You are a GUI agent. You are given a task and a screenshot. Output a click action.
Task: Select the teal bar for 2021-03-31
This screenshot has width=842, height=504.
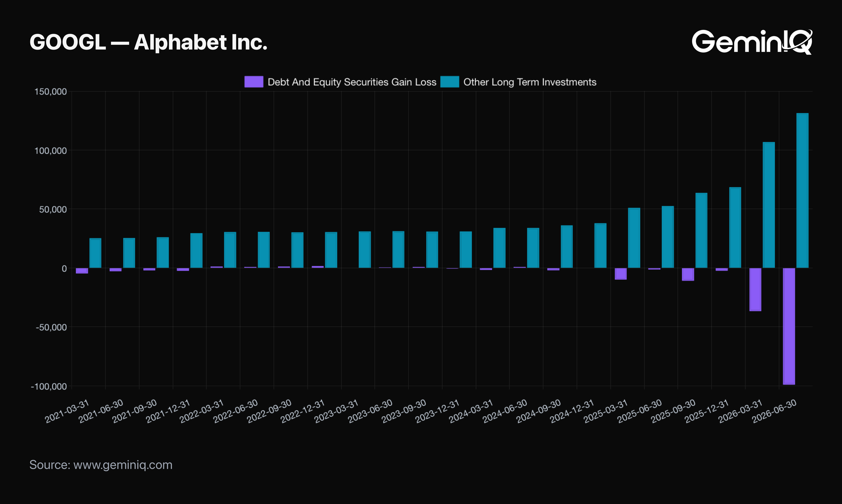[95, 253]
